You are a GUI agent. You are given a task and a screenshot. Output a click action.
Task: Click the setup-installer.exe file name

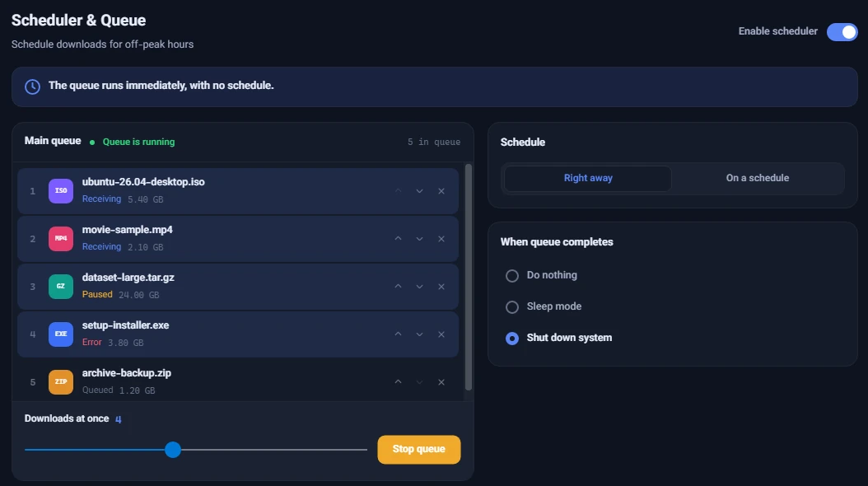click(x=126, y=325)
